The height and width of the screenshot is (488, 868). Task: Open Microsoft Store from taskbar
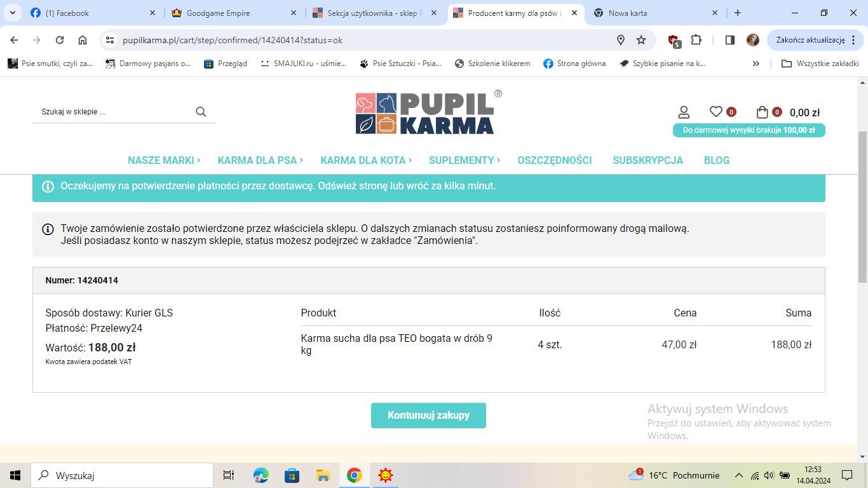click(x=292, y=475)
